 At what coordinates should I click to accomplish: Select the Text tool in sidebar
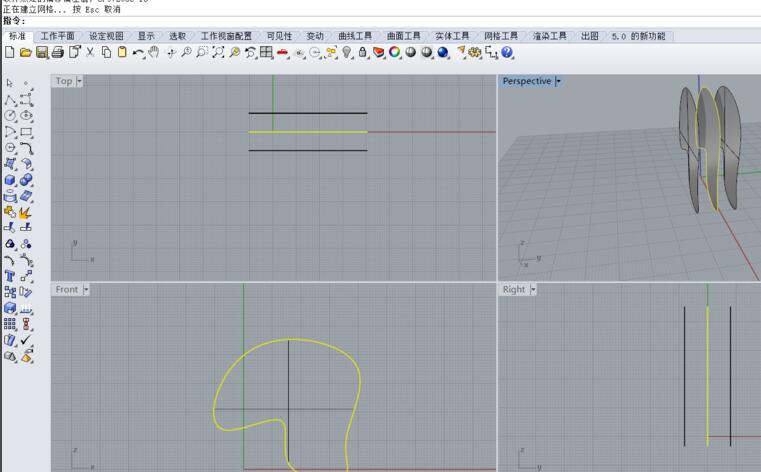tap(10, 275)
